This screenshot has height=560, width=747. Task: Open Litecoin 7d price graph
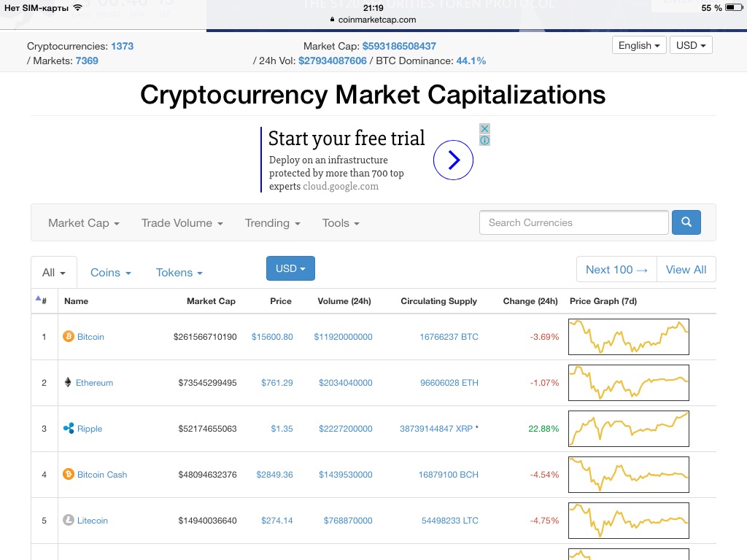629,521
